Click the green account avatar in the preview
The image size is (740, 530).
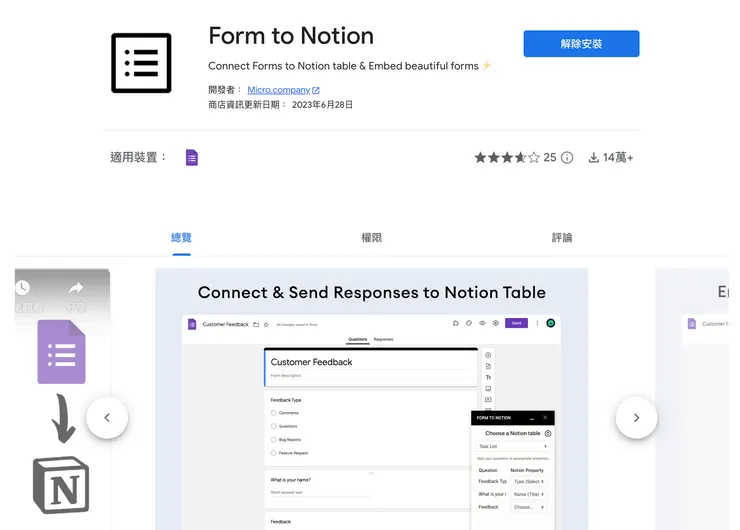[550, 323]
